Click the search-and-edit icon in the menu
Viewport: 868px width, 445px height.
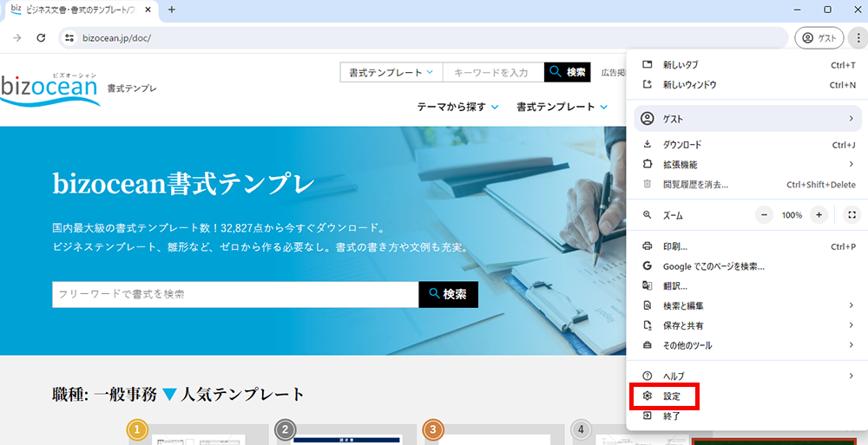(x=648, y=305)
